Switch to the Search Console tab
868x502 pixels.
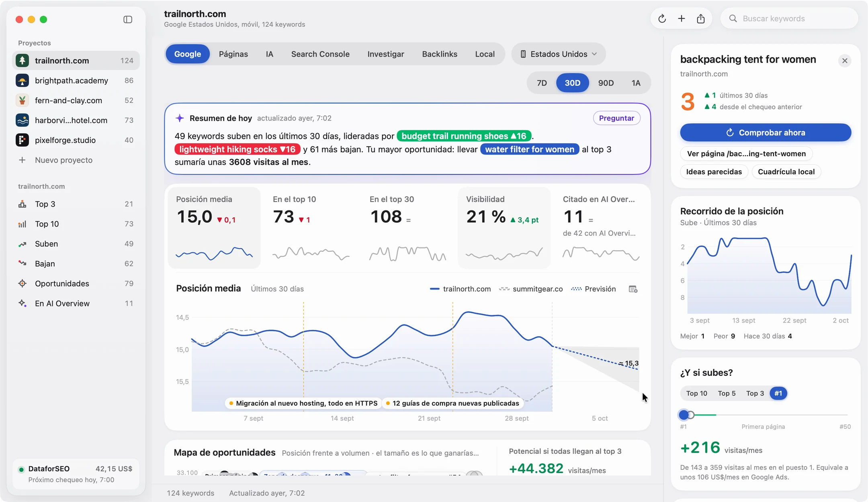click(320, 54)
